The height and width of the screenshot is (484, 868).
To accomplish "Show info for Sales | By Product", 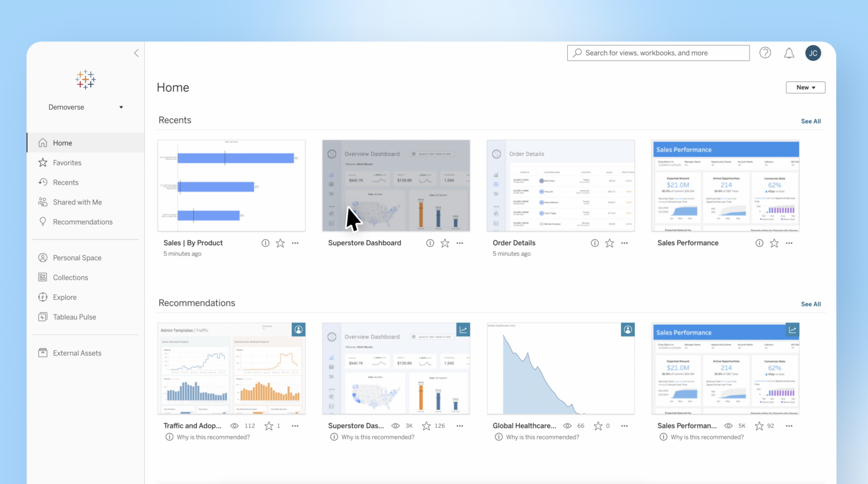I will (x=265, y=243).
